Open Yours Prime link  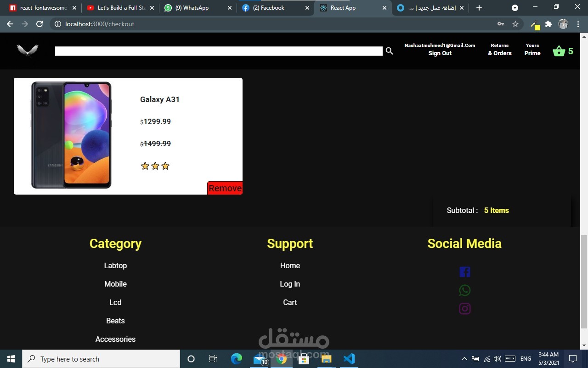point(532,49)
